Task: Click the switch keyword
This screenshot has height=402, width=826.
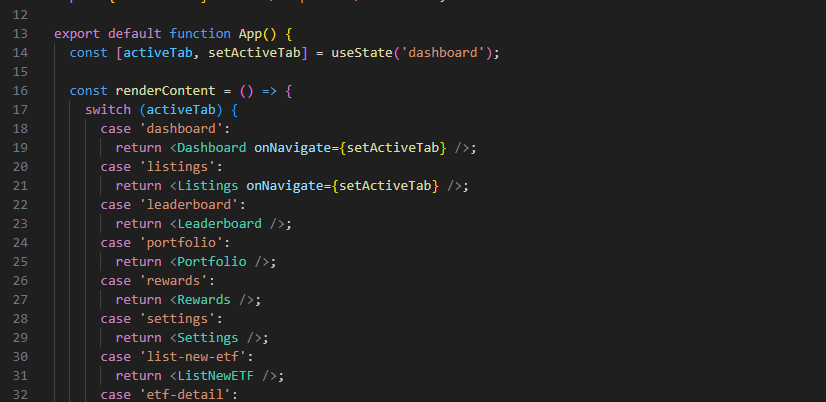Action: (108, 110)
